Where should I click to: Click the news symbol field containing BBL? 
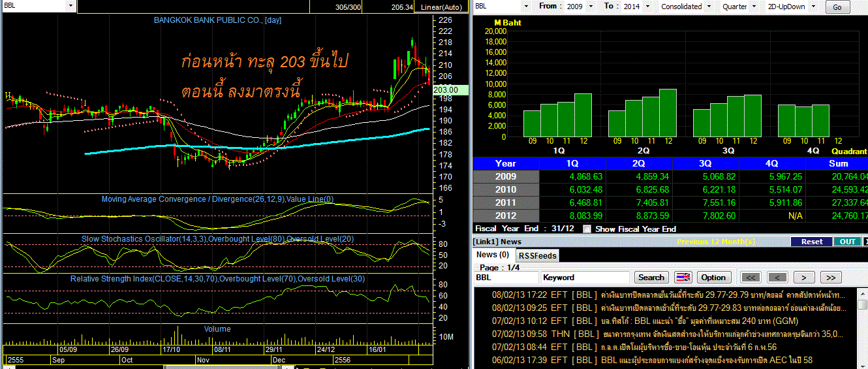coord(506,278)
